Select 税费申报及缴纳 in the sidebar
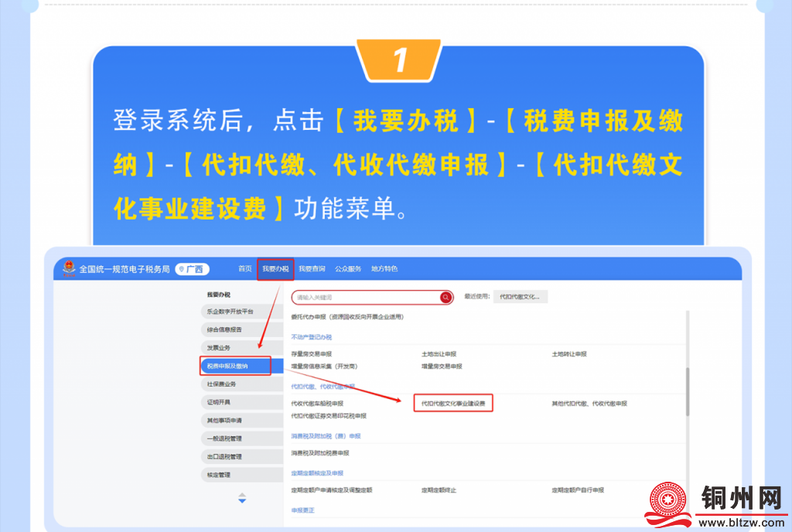The height and width of the screenshot is (532, 792). tap(235, 366)
